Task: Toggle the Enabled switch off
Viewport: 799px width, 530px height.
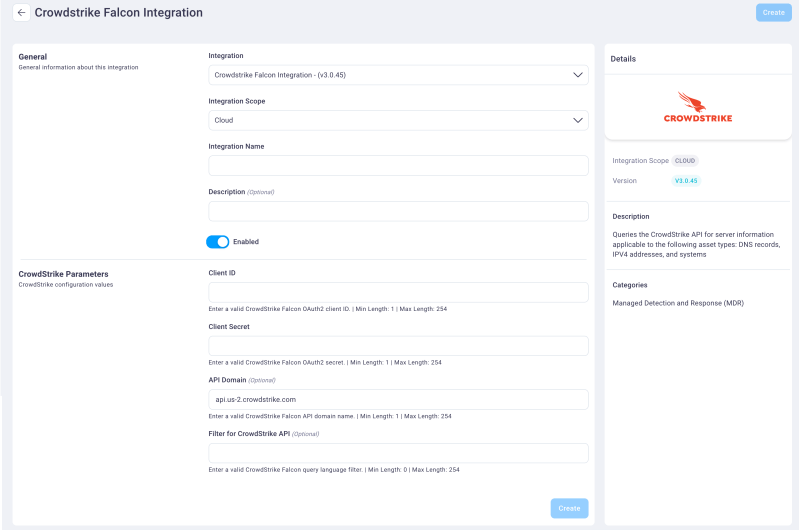Action: 217,241
